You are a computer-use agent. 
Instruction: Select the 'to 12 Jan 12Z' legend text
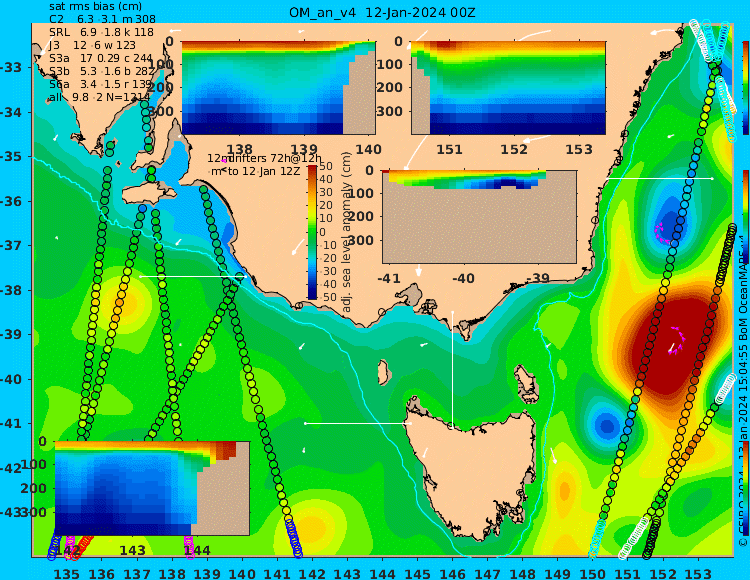click(264, 171)
